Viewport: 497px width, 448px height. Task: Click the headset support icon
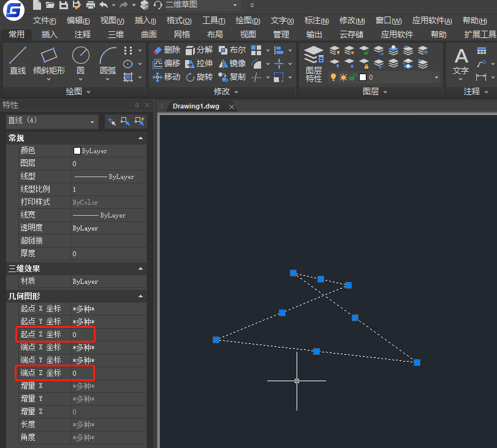[x=157, y=5]
